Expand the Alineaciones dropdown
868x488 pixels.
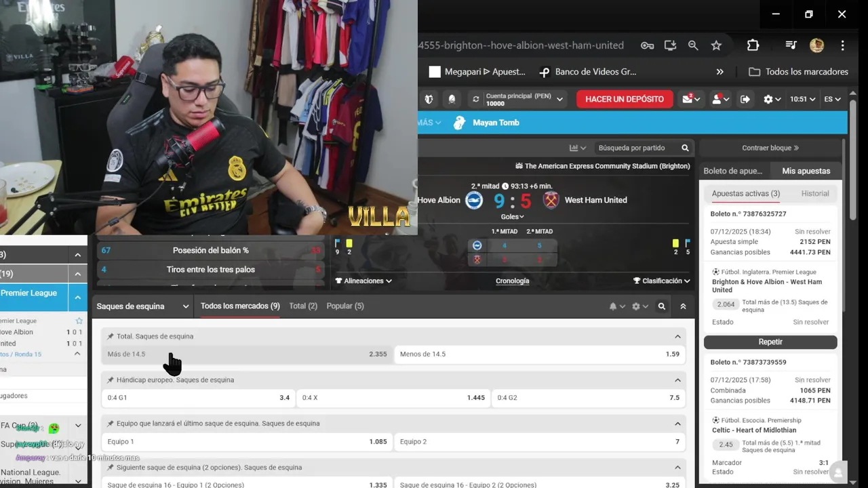pyautogui.click(x=363, y=281)
